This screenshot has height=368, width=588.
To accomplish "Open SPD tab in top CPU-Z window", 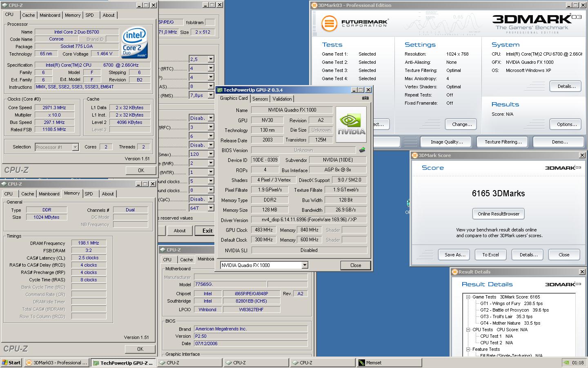I will coord(89,15).
